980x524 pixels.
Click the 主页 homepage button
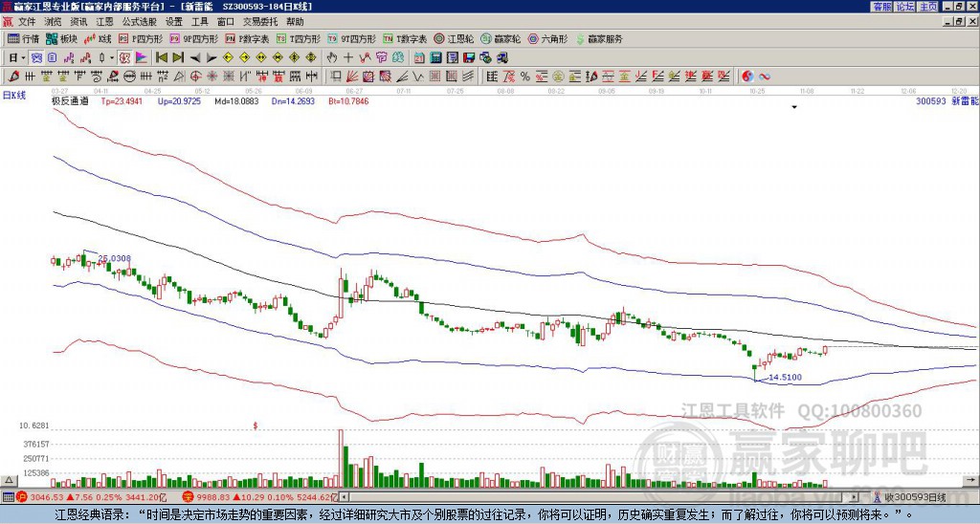tap(927, 7)
